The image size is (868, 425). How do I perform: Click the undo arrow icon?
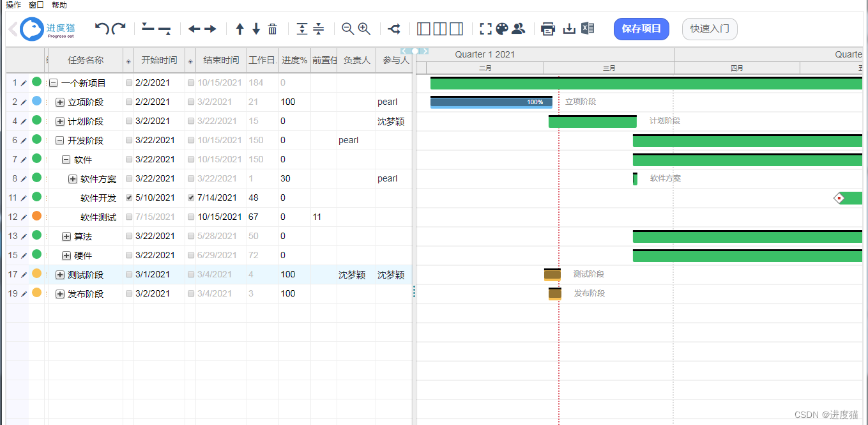pyautogui.click(x=102, y=29)
